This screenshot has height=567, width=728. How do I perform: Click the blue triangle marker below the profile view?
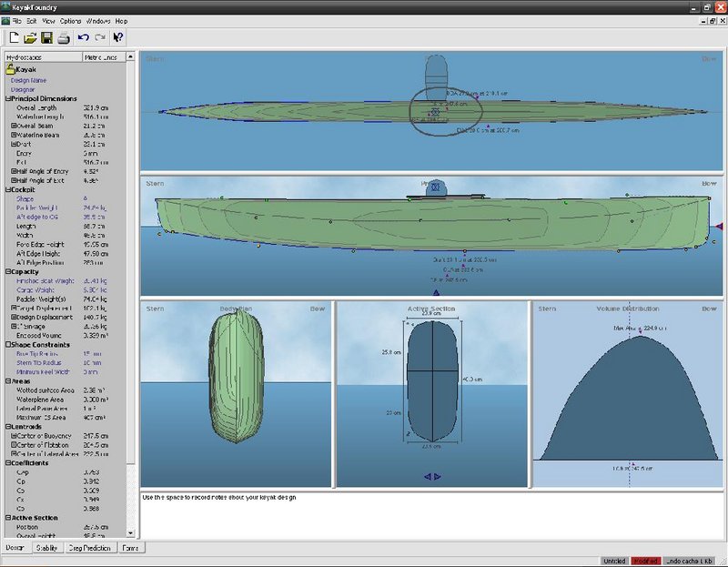437,292
